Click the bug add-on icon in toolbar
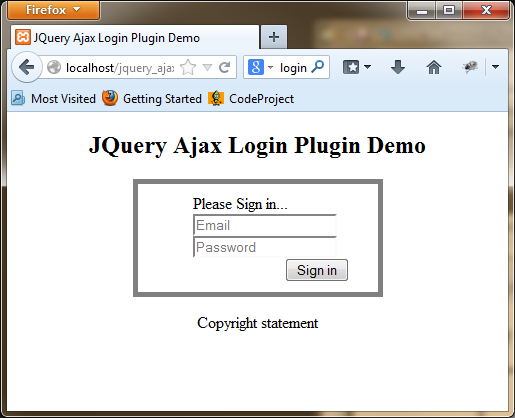Image resolution: width=515 pixels, height=418 pixels. tap(470, 67)
